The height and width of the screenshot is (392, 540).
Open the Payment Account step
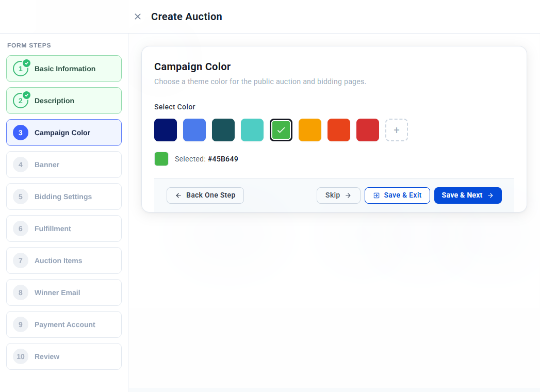[64, 324]
